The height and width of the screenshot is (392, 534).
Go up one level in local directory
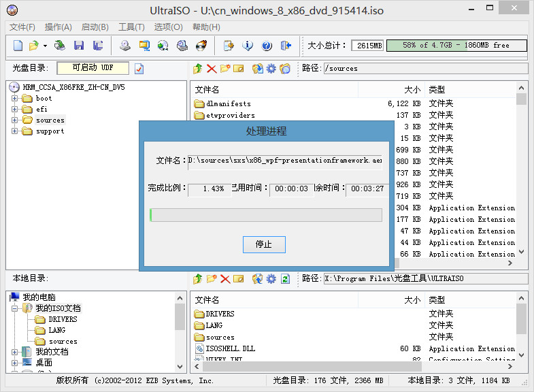pos(197,279)
